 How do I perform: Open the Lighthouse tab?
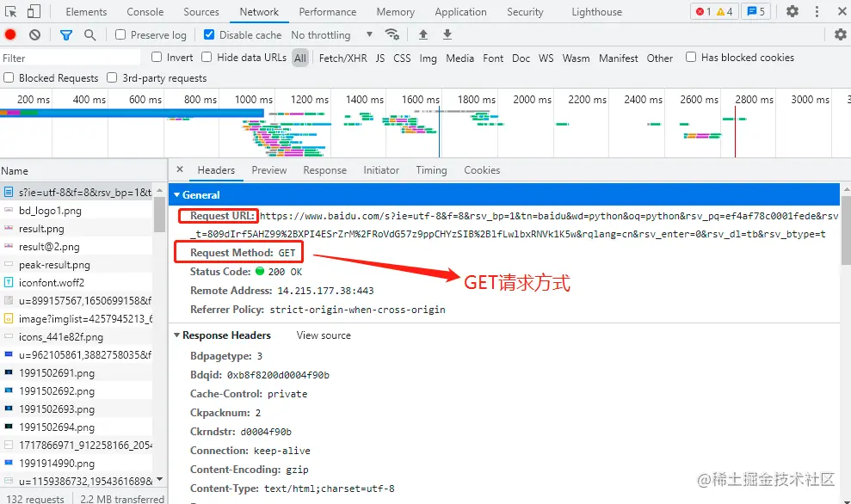click(597, 11)
